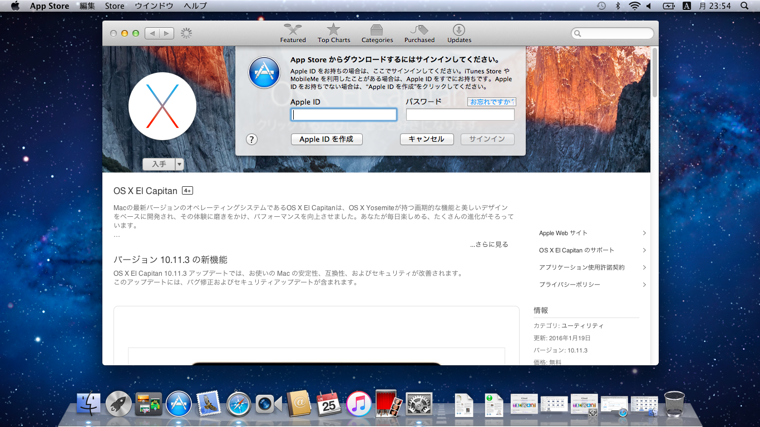Click the Spotlight magnifier in menu bar
Screen dimensions: 760x427
(x=744, y=6)
